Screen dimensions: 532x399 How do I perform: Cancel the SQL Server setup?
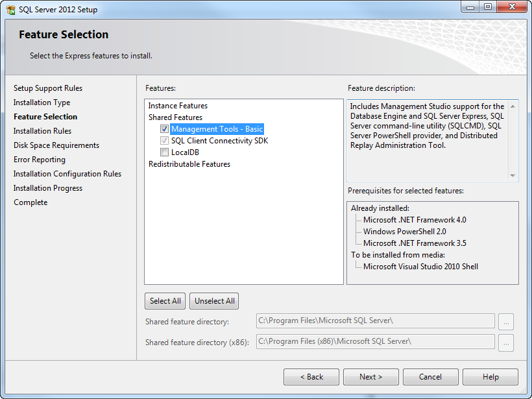coord(431,377)
